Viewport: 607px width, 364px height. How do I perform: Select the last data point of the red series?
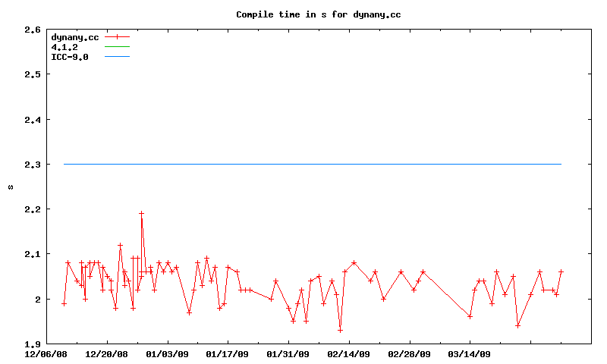(561, 271)
